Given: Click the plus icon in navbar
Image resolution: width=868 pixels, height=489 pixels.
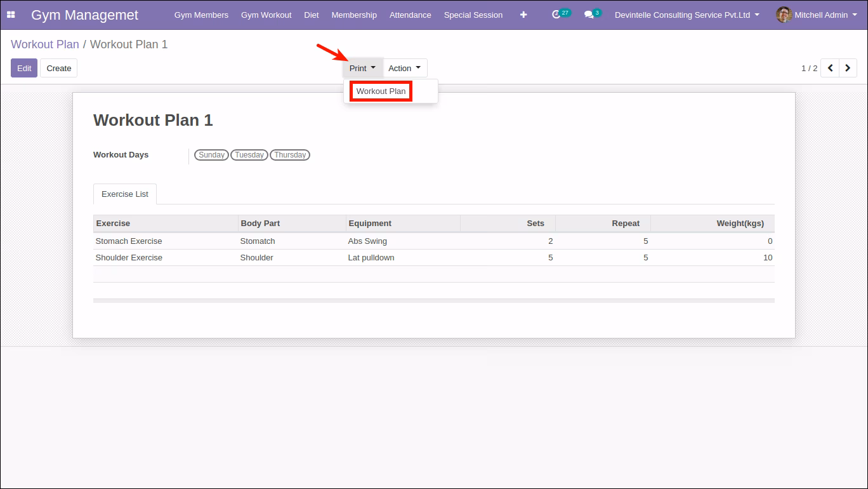Looking at the screenshot, I should pyautogui.click(x=523, y=15).
